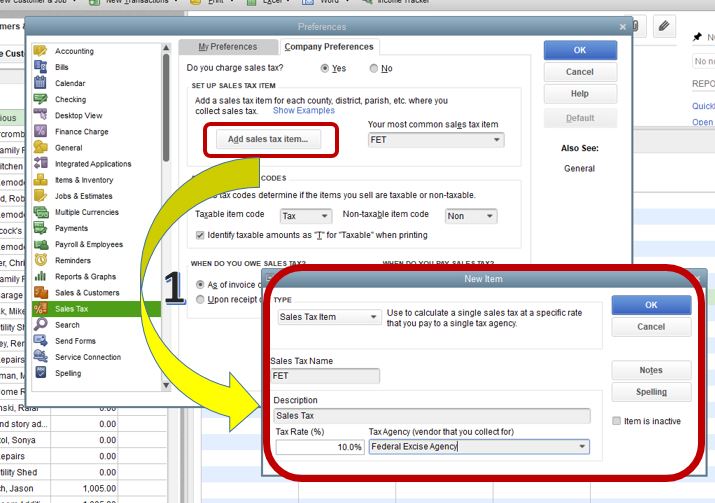Viewport: 715px width, 503px height.
Task: Click the Description field
Action: click(432, 415)
